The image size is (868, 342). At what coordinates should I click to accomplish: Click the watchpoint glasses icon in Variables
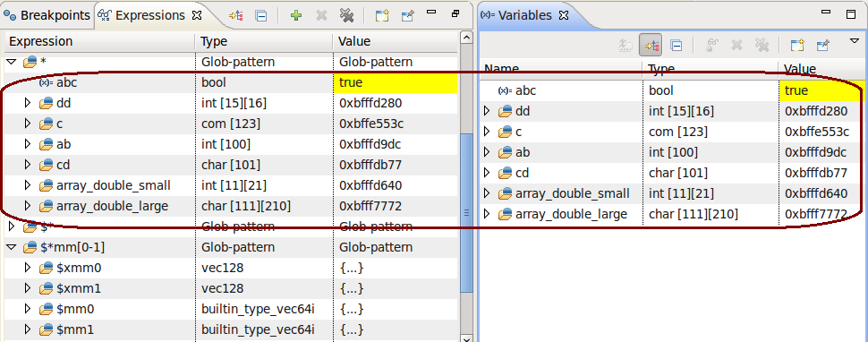pos(712,45)
